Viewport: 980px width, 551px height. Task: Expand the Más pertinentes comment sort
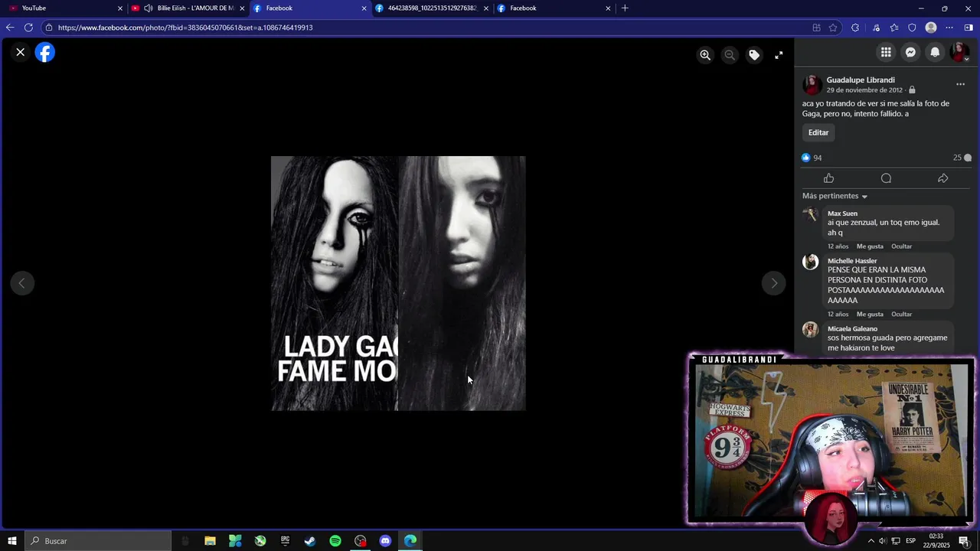[x=835, y=196]
